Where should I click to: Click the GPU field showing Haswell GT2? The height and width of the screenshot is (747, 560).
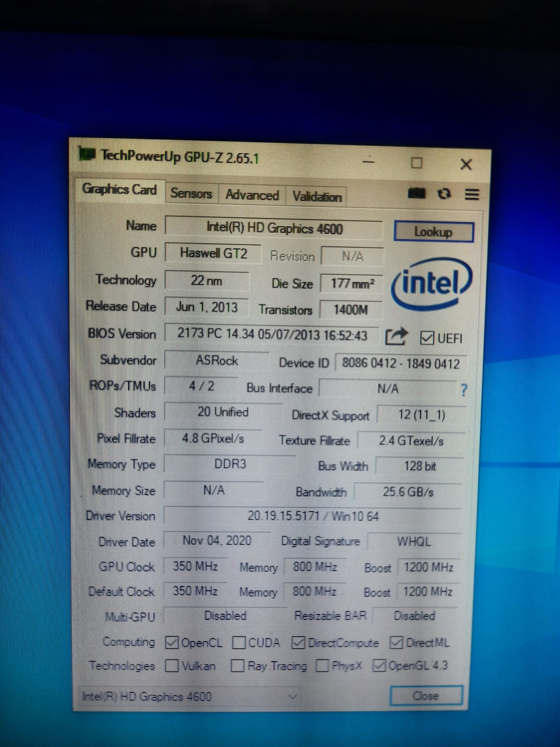213,253
